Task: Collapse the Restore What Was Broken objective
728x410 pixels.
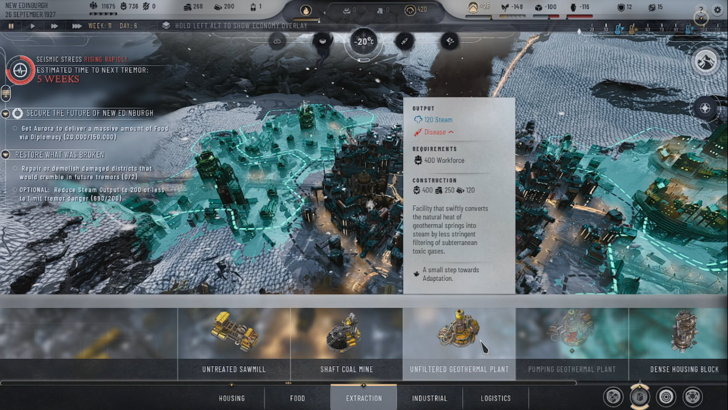Action: (x=6, y=155)
